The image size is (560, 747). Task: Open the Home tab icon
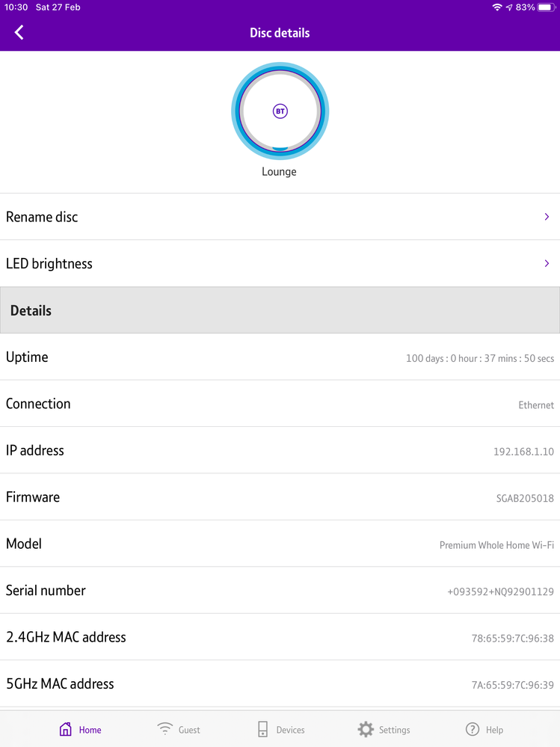coord(66,729)
